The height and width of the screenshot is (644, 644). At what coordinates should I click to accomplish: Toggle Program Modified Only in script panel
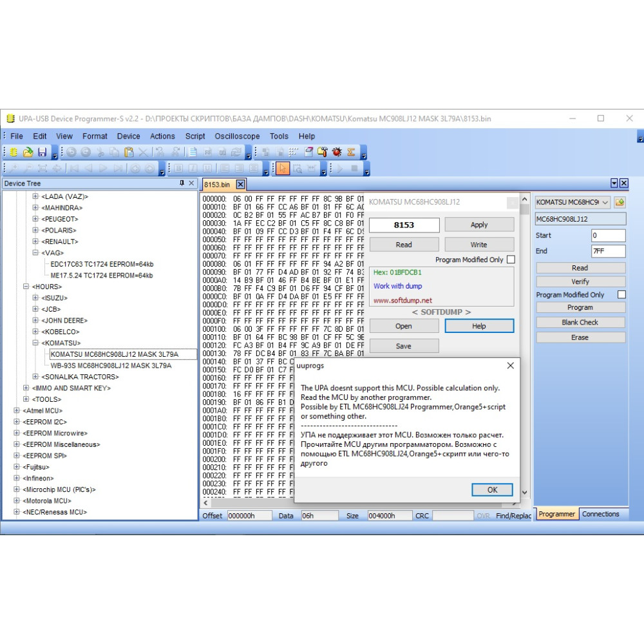[511, 260]
